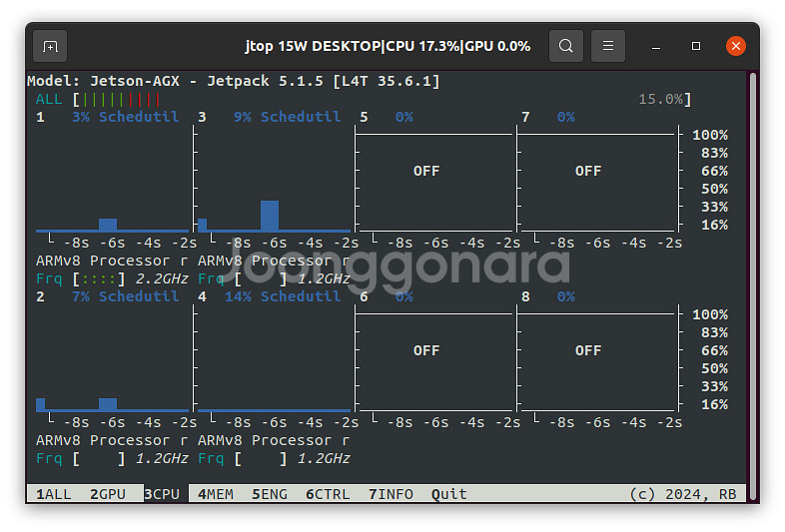The height and width of the screenshot is (532, 785).
Task: Click the OFF text in CPU 6 chart
Action: tap(426, 350)
